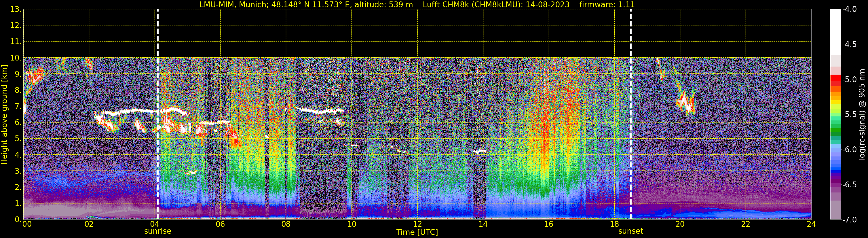Select the white dashed sunset marker line
The height and width of the screenshot is (238, 868).
pos(631,114)
